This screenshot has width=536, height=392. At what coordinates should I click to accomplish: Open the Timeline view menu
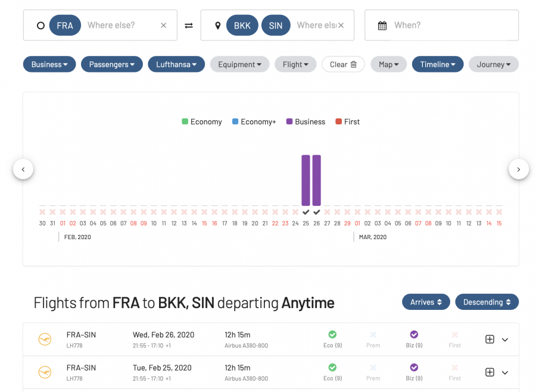437,64
